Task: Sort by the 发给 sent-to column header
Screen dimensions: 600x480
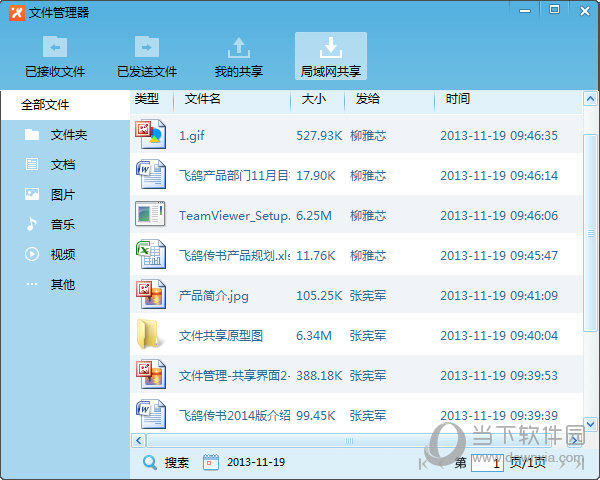Action: pyautogui.click(x=368, y=99)
